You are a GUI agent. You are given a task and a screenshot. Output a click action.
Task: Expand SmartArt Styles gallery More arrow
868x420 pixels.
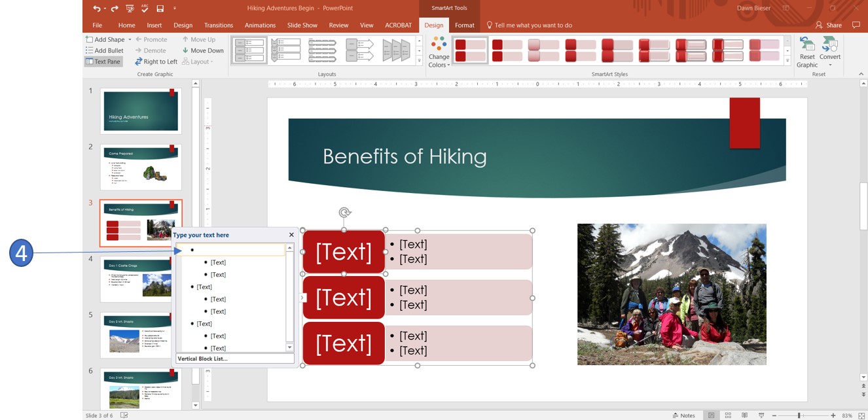787,61
